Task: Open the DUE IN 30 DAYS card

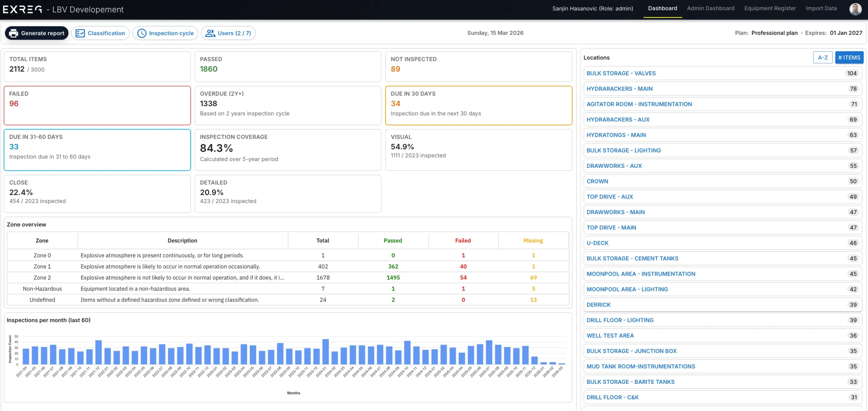Action: coord(478,105)
